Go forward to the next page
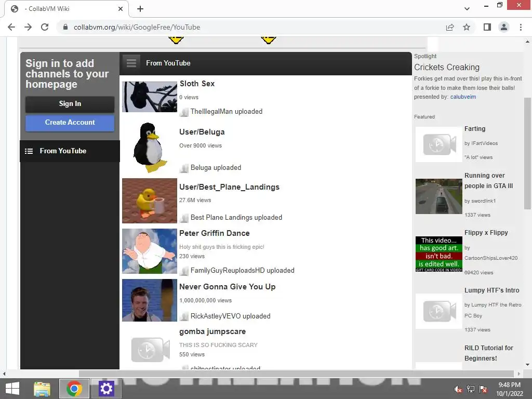 [x=28, y=27]
